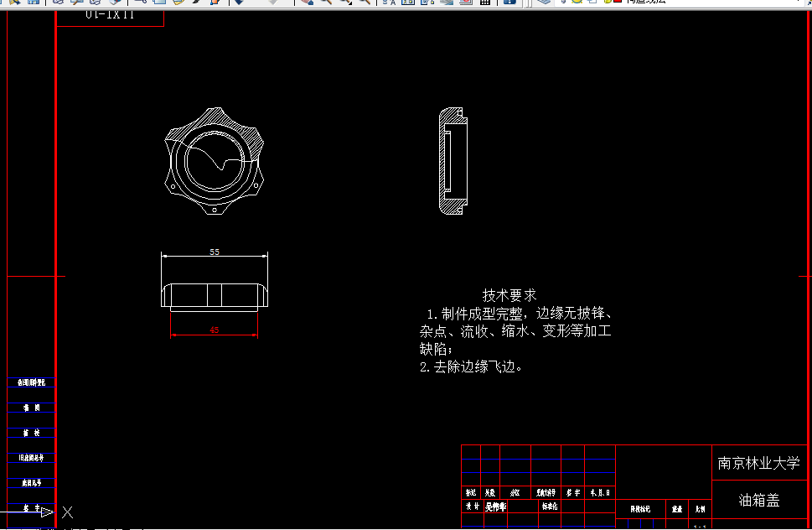Select the 底图总号 cell in left margin
The height and width of the screenshot is (530, 812).
coord(32,483)
